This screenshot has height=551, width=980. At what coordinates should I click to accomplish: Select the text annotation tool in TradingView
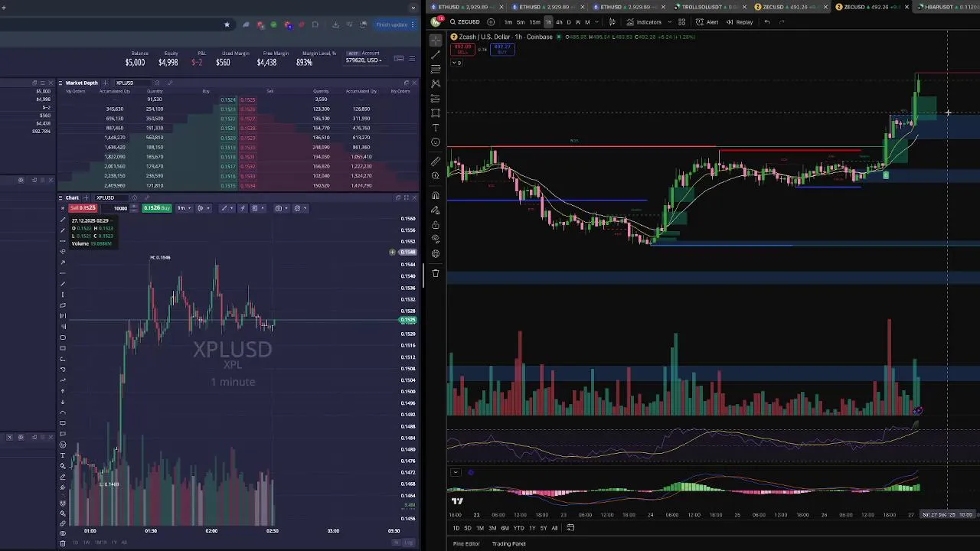(x=436, y=127)
